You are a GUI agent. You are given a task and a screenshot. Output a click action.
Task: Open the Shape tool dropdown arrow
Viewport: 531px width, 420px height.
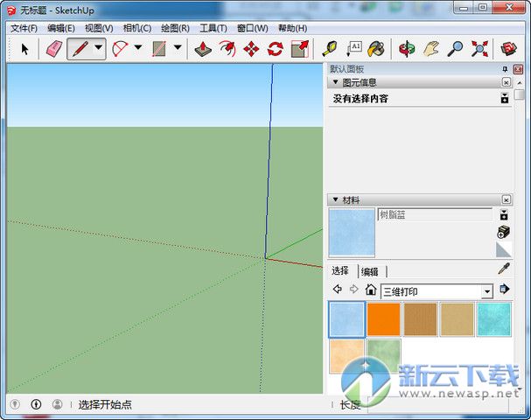pyautogui.click(x=178, y=47)
